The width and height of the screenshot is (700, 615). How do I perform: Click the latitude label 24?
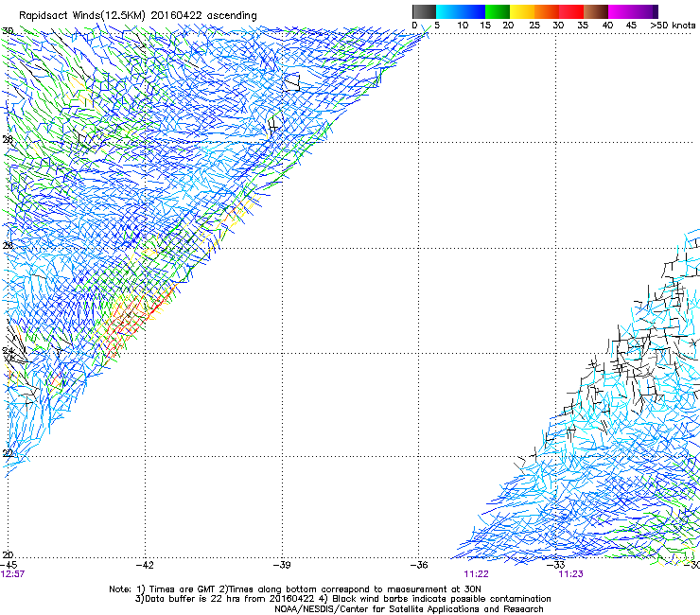pos(8,351)
